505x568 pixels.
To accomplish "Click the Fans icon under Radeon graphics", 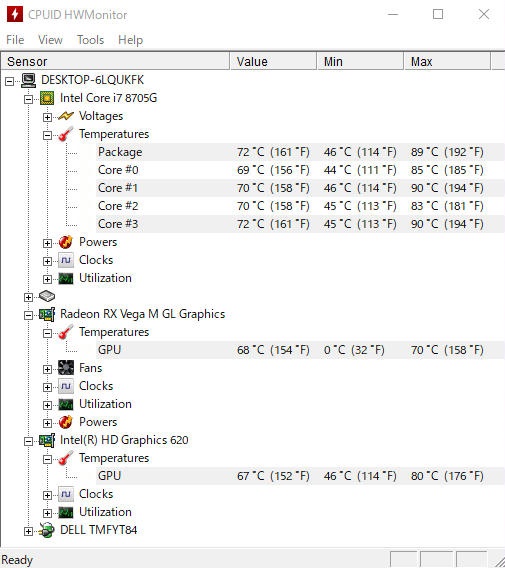I will [x=66, y=368].
